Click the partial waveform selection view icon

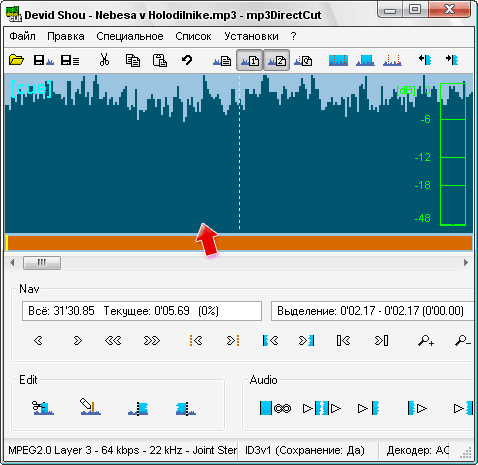(x=365, y=60)
